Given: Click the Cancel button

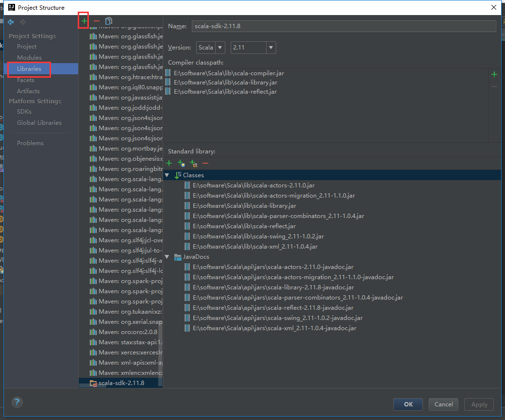Looking at the screenshot, I should [x=443, y=404].
